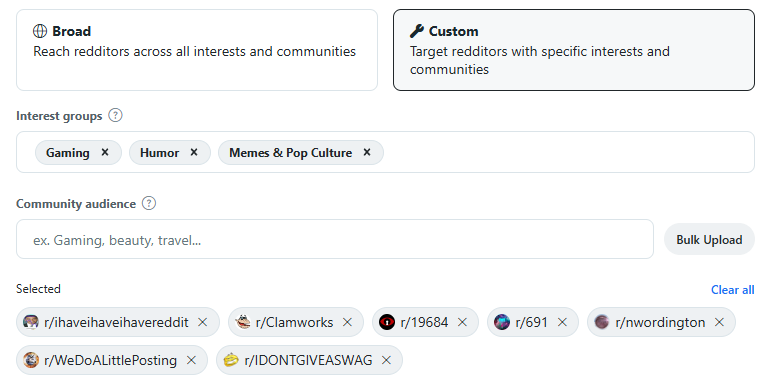Remove r/ihaveihaveihavereddit from selected communities

coord(202,322)
